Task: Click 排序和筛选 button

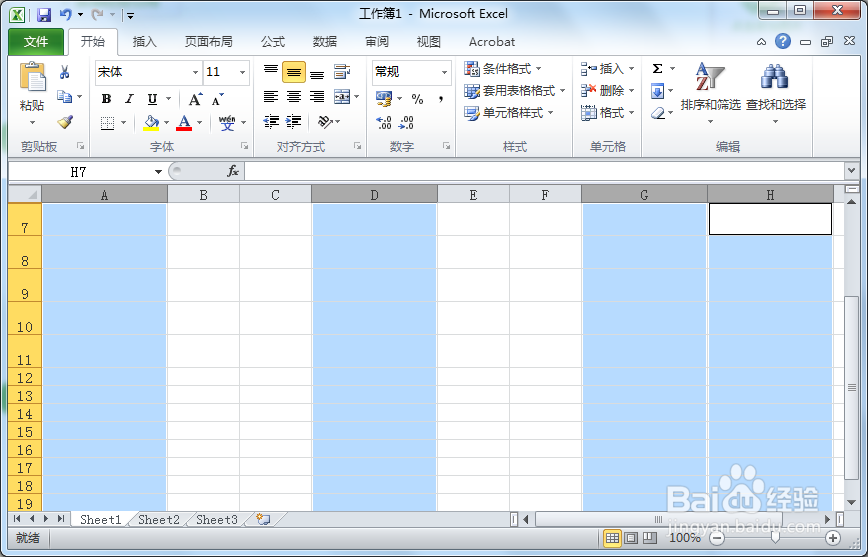Action: (x=710, y=92)
